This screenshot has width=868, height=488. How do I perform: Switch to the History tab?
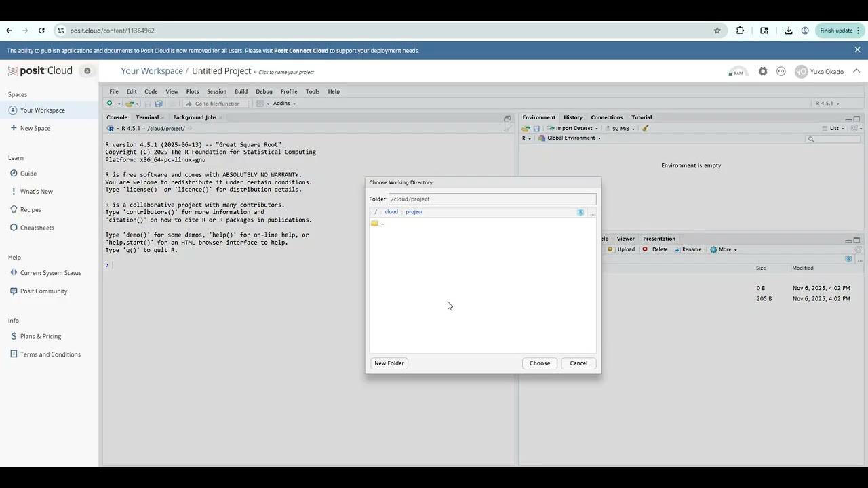click(x=573, y=117)
